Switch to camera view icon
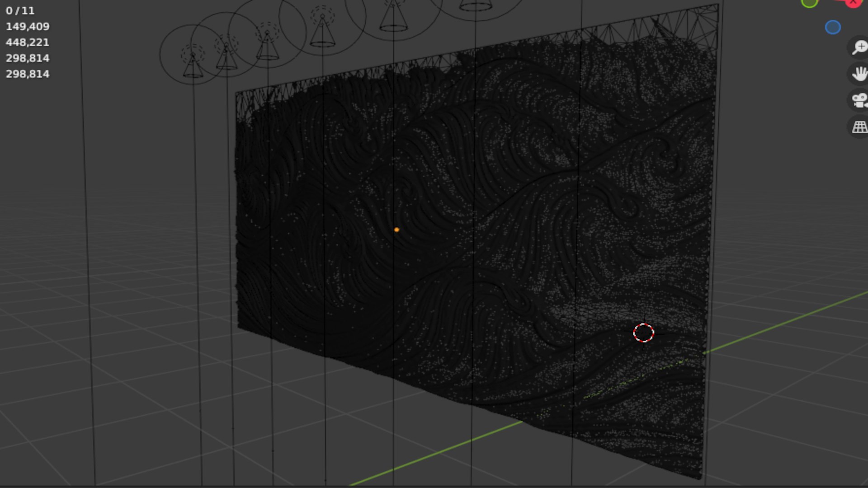This screenshot has height=488, width=868. coord(859,100)
